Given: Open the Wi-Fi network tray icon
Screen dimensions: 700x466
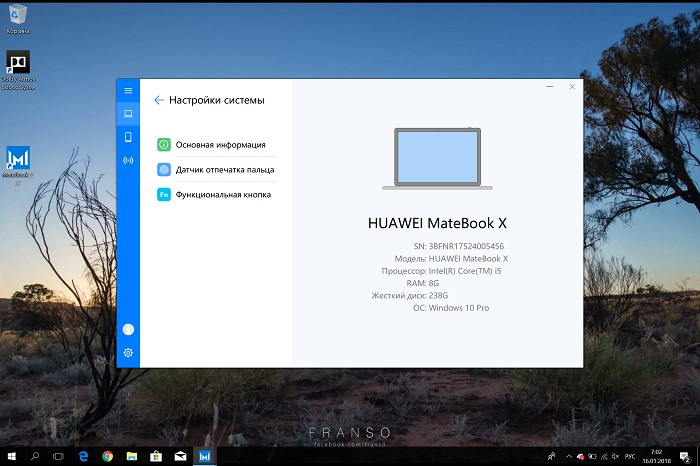Looking at the screenshot, I should point(604,456).
